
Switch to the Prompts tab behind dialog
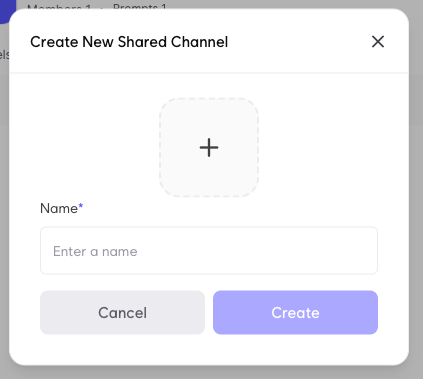tap(140, 6)
